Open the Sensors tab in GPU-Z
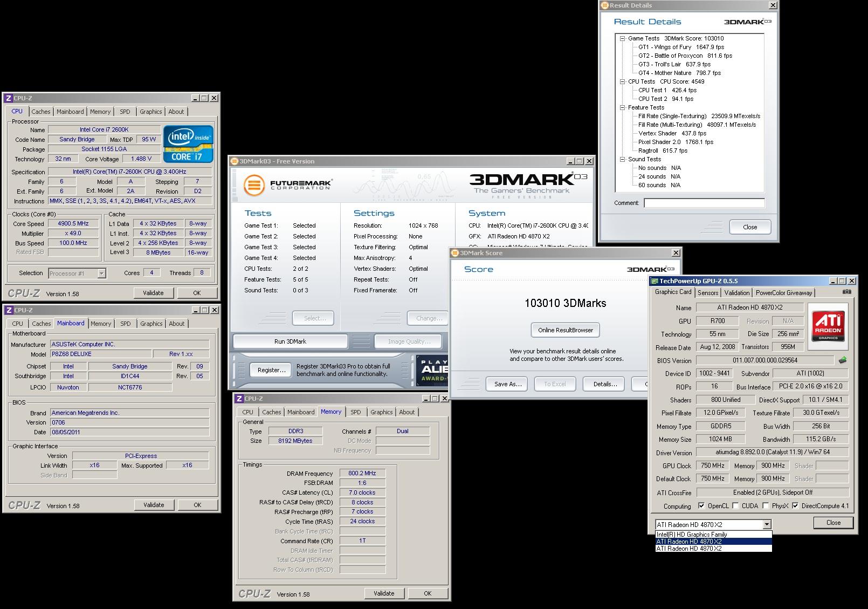The image size is (868, 609). tap(707, 293)
